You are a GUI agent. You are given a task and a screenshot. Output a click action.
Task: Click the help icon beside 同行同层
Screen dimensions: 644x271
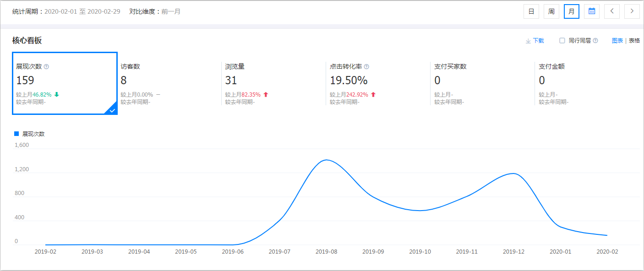coord(595,40)
